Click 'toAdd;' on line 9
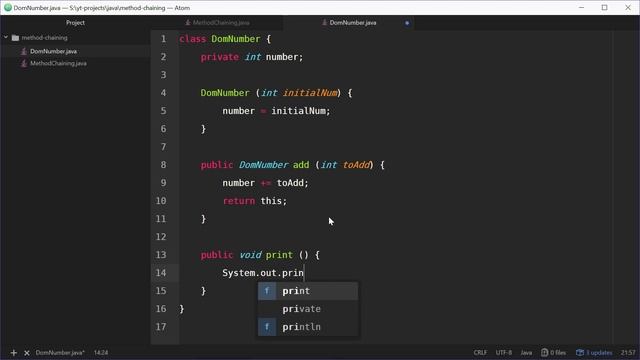The width and height of the screenshot is (640, 360). (x=293, y=183)
